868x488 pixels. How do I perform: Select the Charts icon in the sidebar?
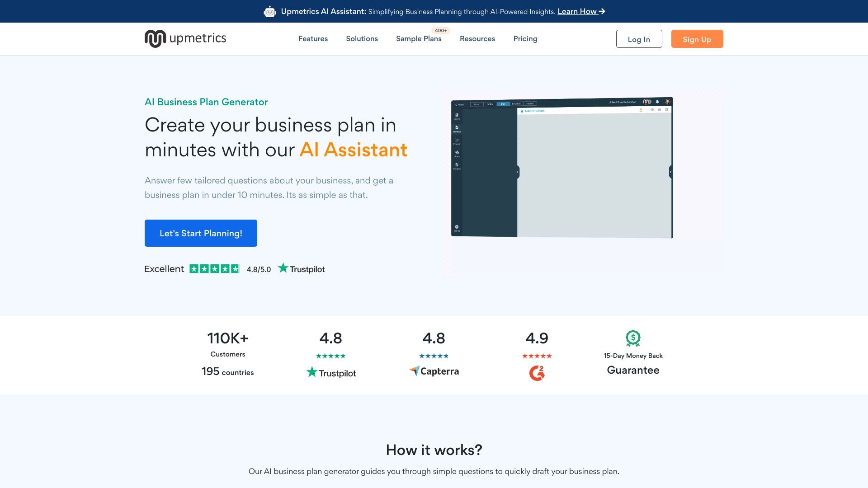pos(457,153)
